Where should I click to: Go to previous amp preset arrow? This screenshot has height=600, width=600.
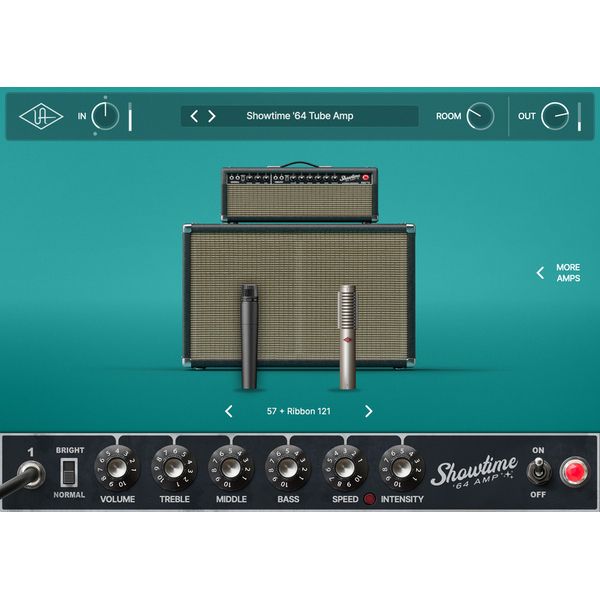194,116
